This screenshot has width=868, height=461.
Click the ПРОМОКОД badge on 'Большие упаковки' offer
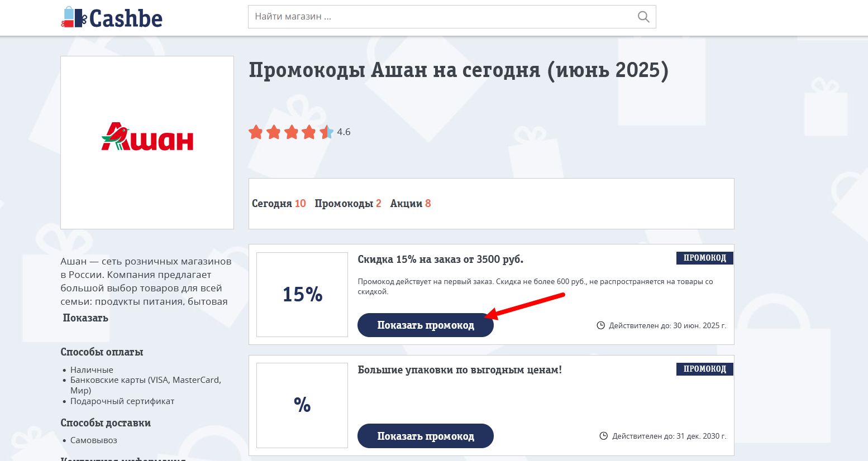pyautogui.click(x=705, y=369)
